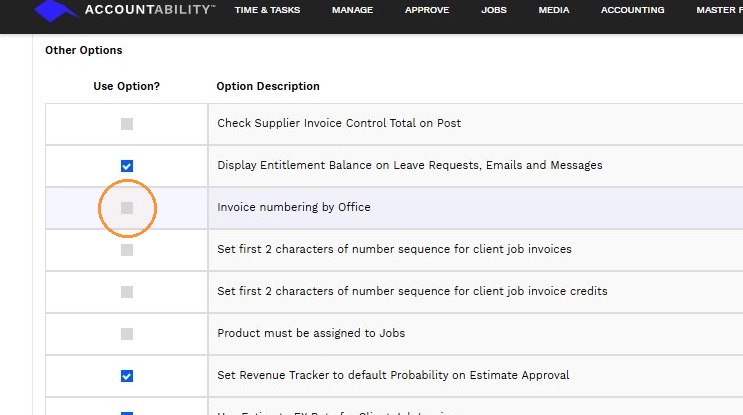Uncheck Display Entitlement Balance on Leave Requests

coord(127,166)
